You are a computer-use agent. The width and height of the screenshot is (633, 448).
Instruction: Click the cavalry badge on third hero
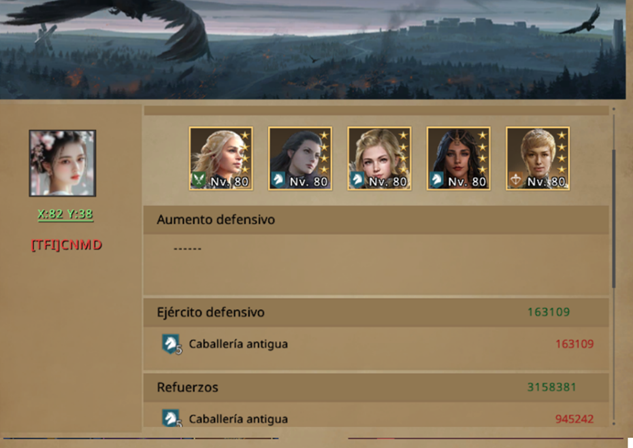pyautogui.click(x=356, y=180)
